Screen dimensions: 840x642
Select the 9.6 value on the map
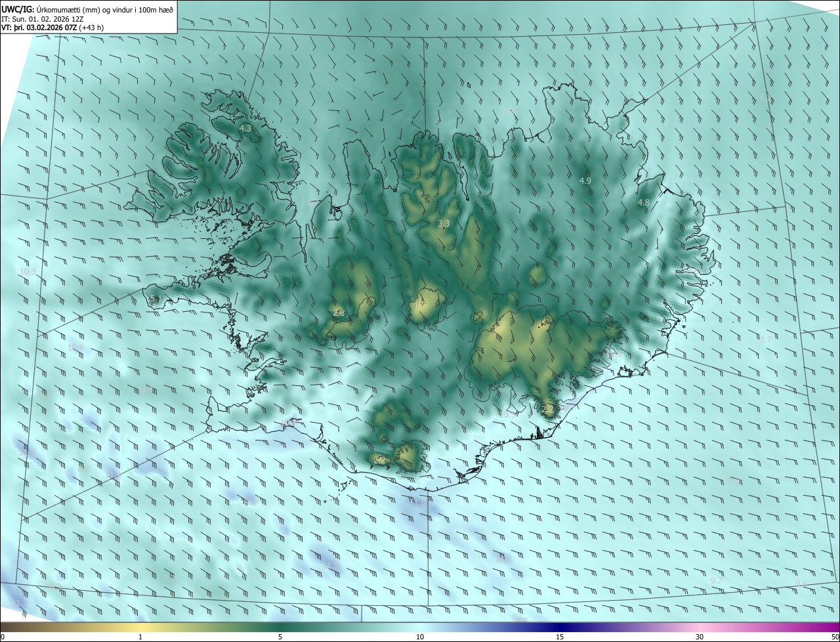[801, 584]
